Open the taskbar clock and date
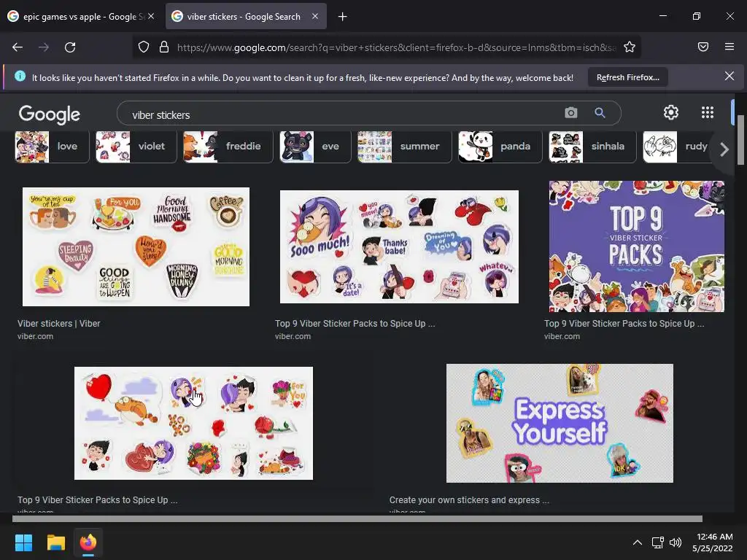This screenshot has width=747, height=560. (x=713, y=542)
